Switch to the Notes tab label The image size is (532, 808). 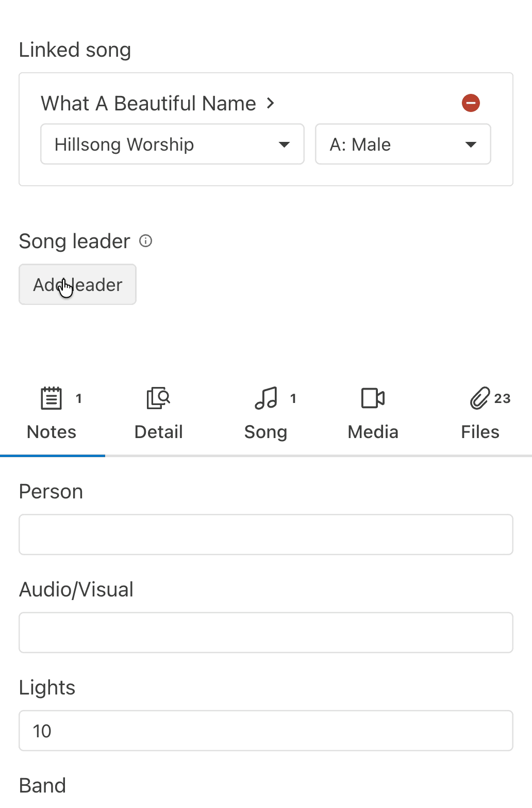pos(52,432)
